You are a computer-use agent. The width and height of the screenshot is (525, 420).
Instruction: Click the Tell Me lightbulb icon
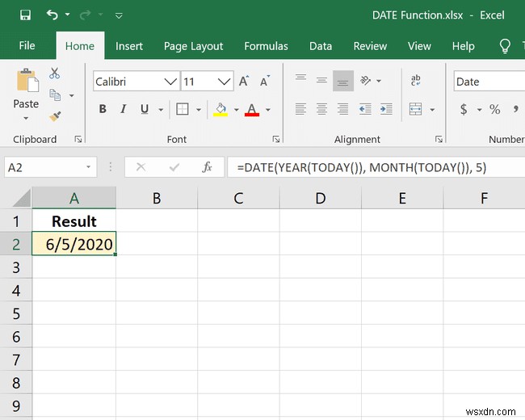[505, 46]
